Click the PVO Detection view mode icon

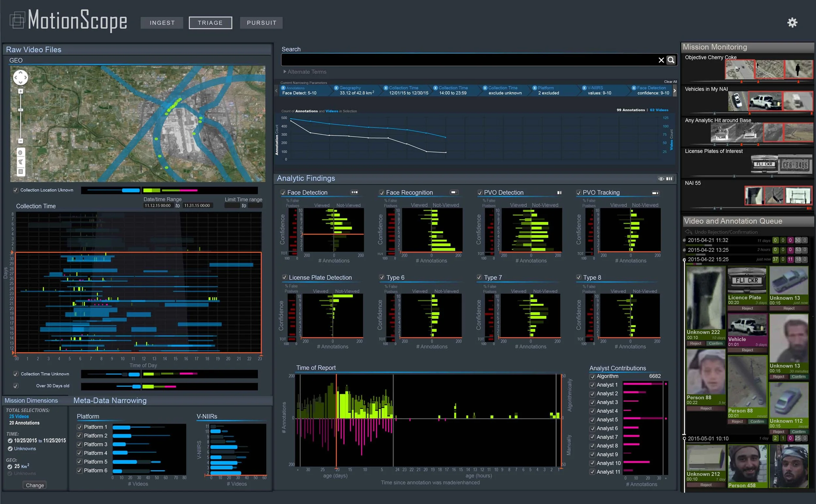[x=559, y=193]
